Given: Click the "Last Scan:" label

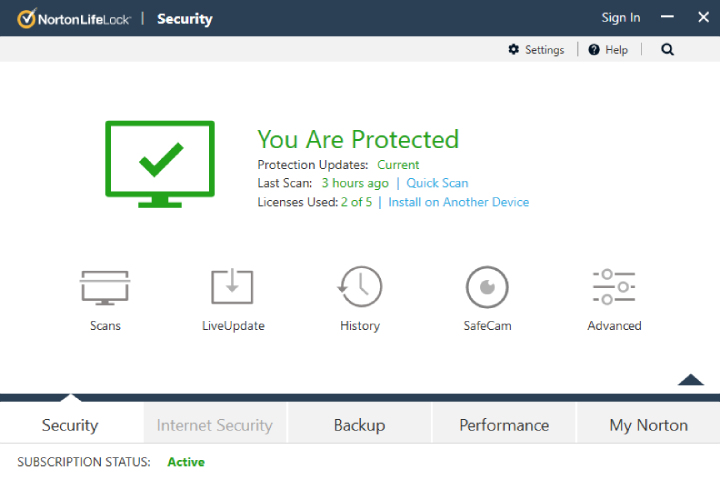Looking at the screenshot, I should click(x=285, y=183).
